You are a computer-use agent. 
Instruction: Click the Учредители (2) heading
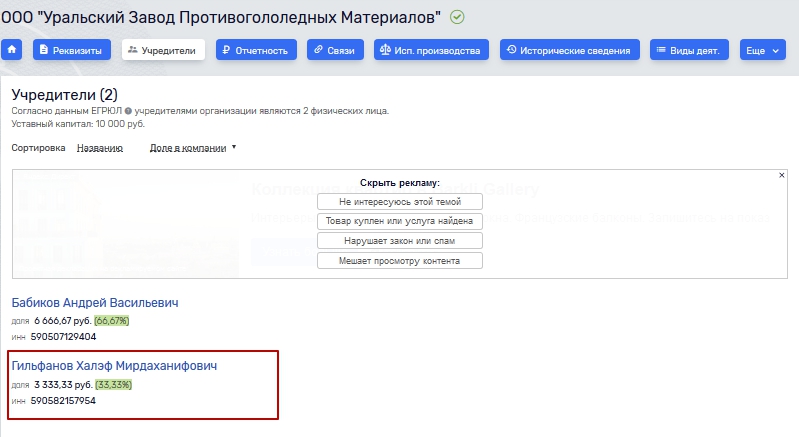(x=65, y=95)
